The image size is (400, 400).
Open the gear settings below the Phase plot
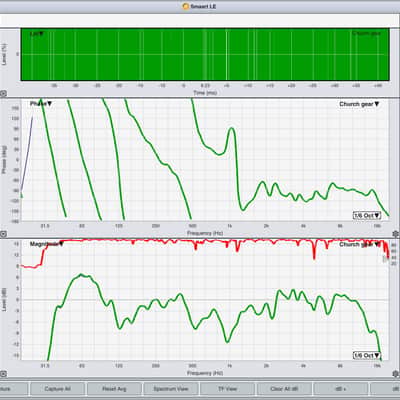tap(396, 234)
